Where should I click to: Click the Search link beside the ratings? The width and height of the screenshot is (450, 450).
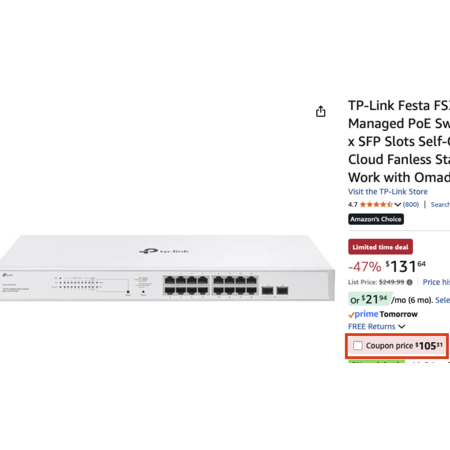tap(440, 204)
